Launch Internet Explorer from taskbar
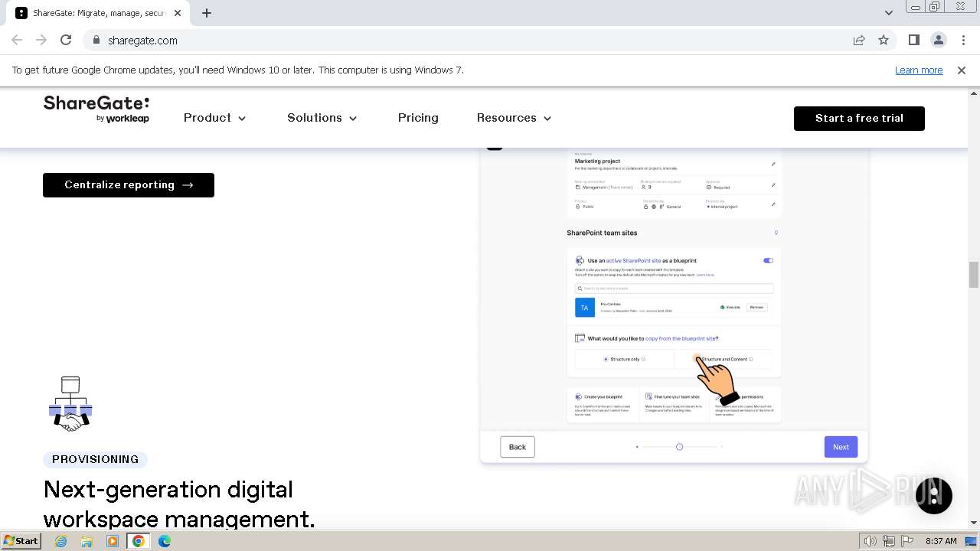 click(60, 541)
